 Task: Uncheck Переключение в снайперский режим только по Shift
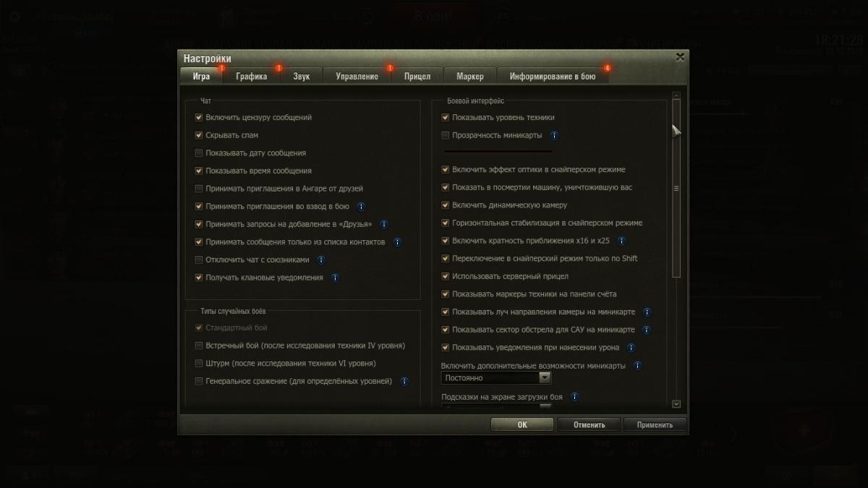[x=446, y=258]
